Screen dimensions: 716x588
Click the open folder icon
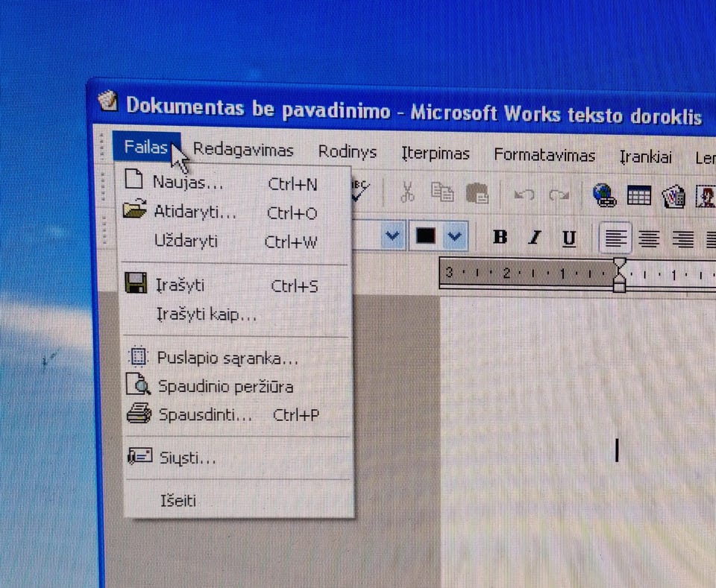click(134, 209)
